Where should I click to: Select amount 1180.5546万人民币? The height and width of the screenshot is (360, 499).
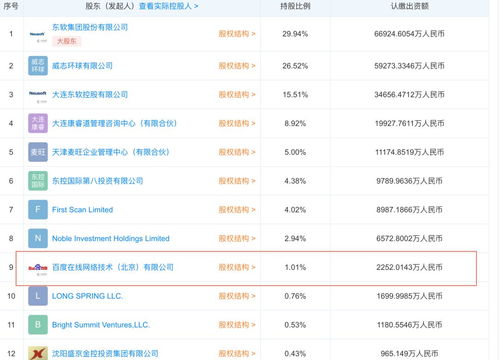tap(409, 325)
